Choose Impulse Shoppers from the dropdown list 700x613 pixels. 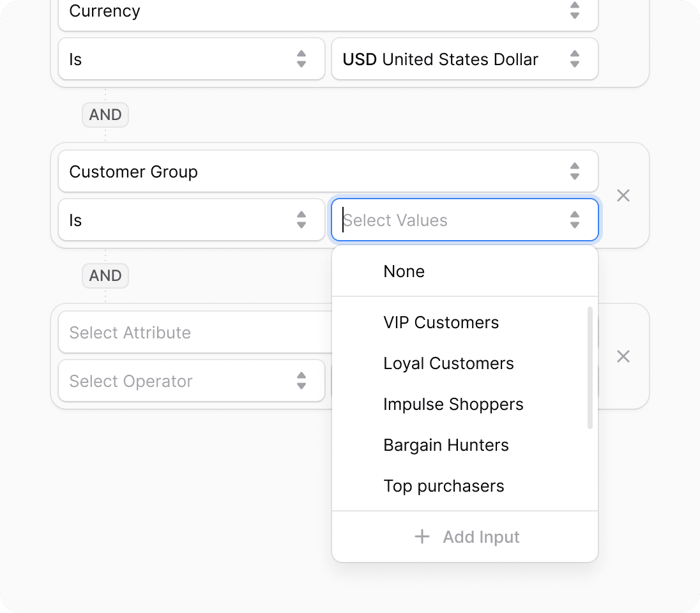[453, 404]
